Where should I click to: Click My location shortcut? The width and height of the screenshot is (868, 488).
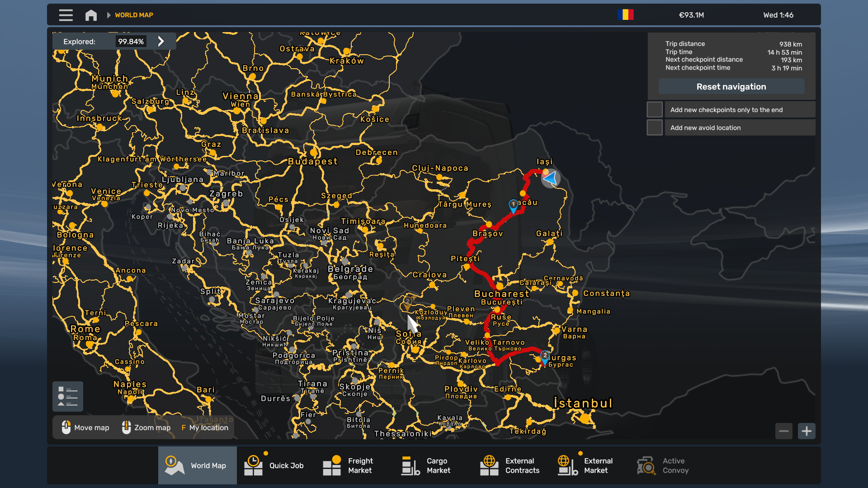[x=205, y=427]
